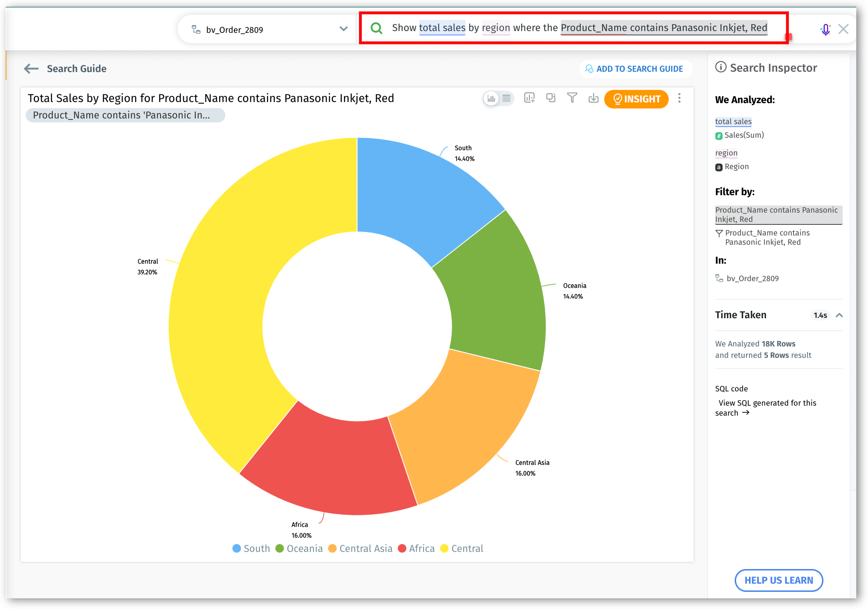The image size is (868, 609).
Task: Click the download chart icon
Action: 594,98
